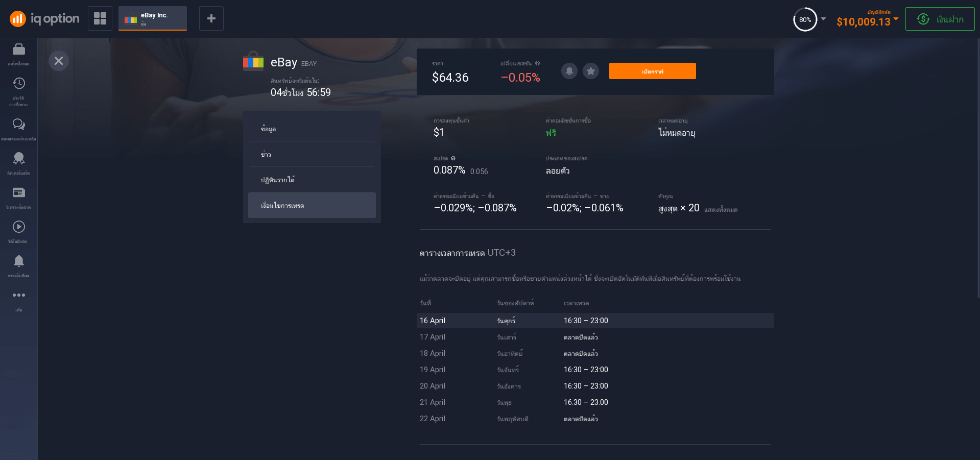Open chat and support speech bubbles
This screenshot has width=980, height=460.
(19, 125)
